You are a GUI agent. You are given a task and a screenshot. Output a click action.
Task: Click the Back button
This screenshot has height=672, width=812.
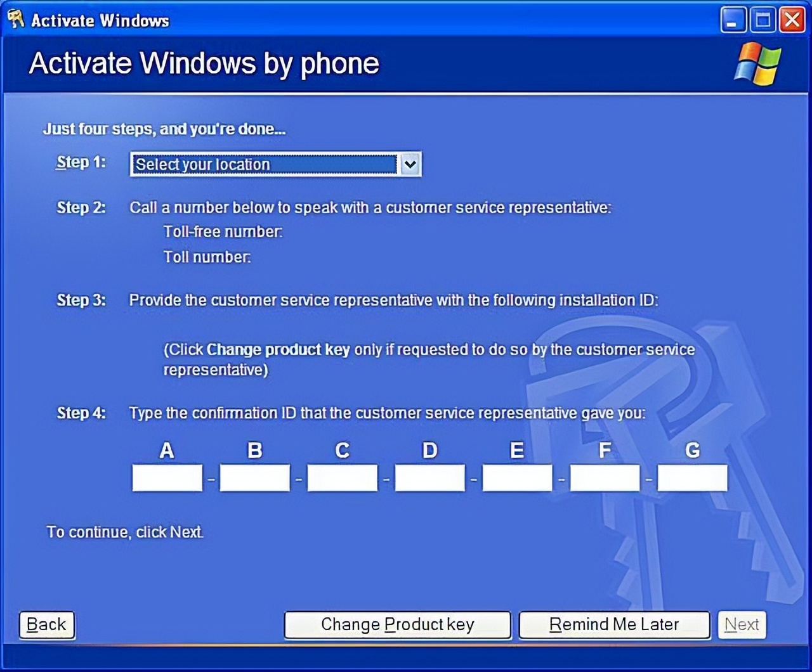(47, 625)
